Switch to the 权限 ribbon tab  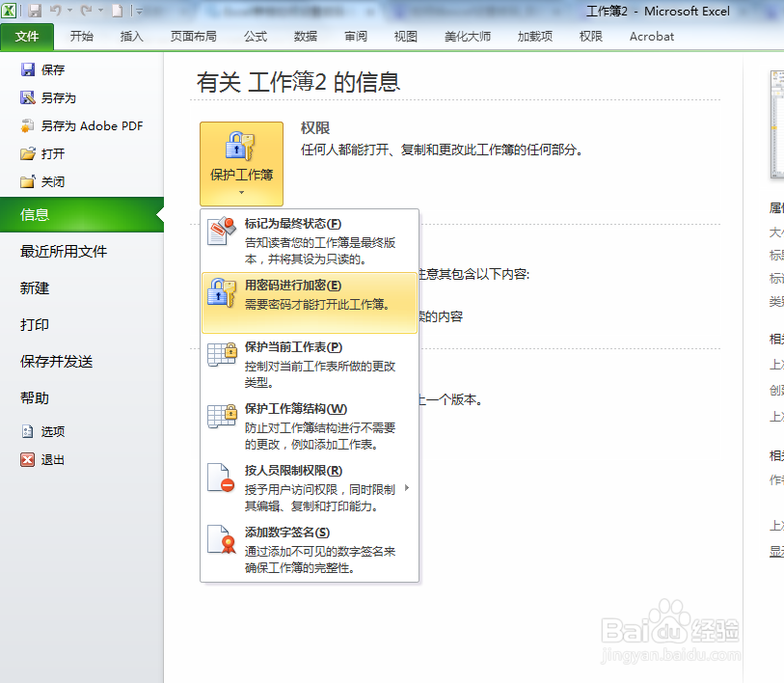(590, 37)
